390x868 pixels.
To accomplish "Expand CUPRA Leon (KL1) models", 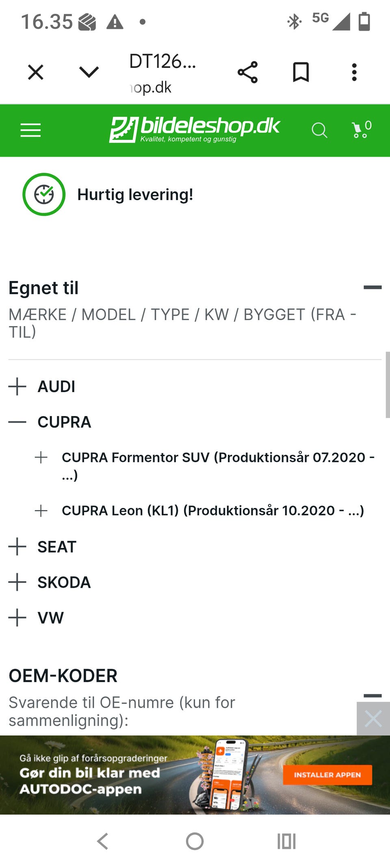I will tap(41, 511).
